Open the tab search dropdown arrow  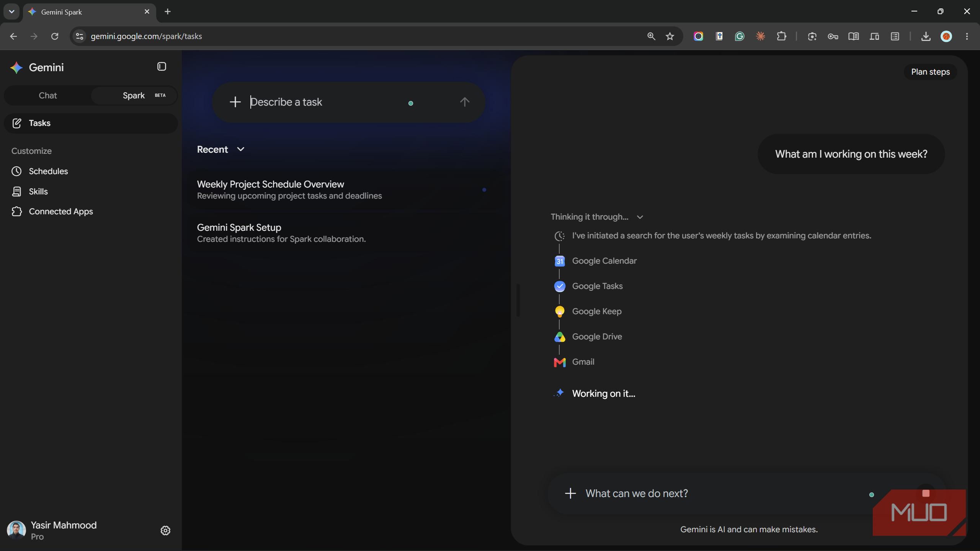pyautogui.click(x=11, y=11)
